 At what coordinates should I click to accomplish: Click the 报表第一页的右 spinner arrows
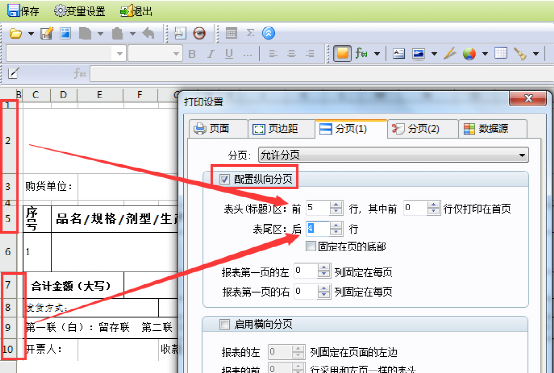pyautogui.click(x=324, y=292)
